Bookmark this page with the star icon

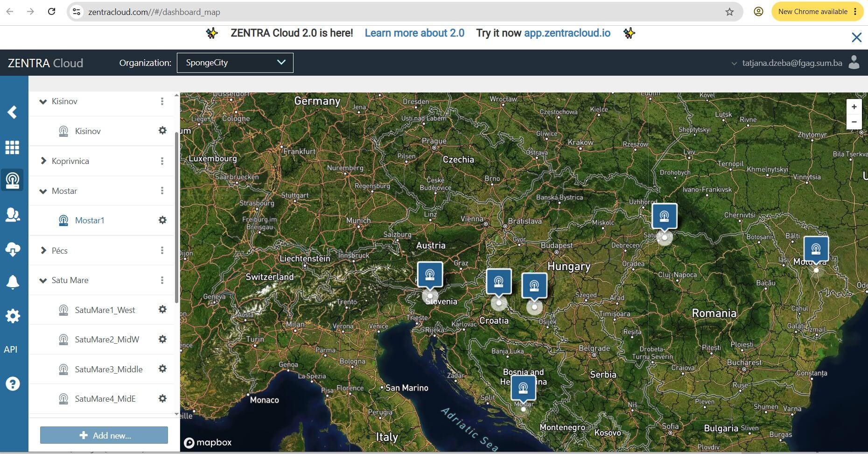[x=729, y=12]
